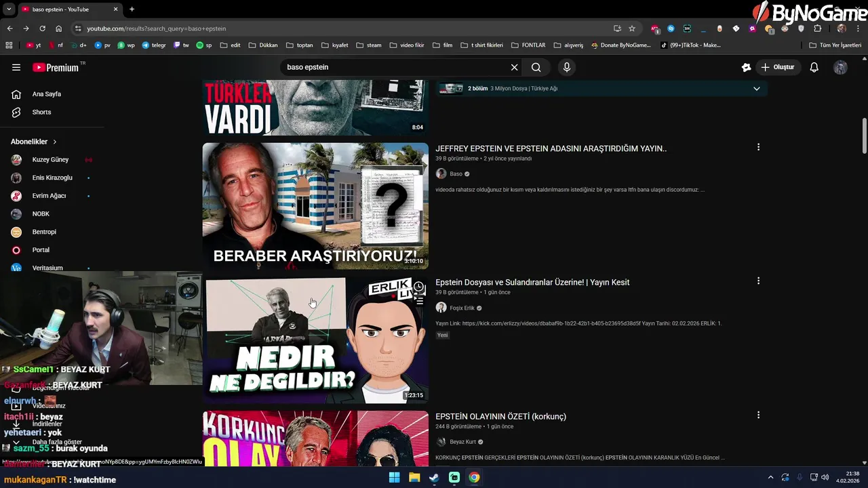The width and height of the screenshot is (868, 488).
Task: Visit Baso channel link
Action: click(x=456, y=174)
